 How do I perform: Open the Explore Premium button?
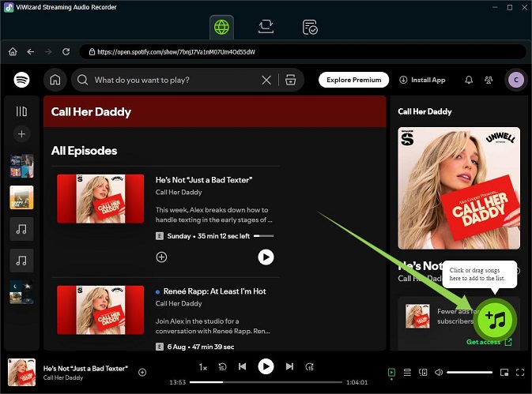[x=353, y=80]
